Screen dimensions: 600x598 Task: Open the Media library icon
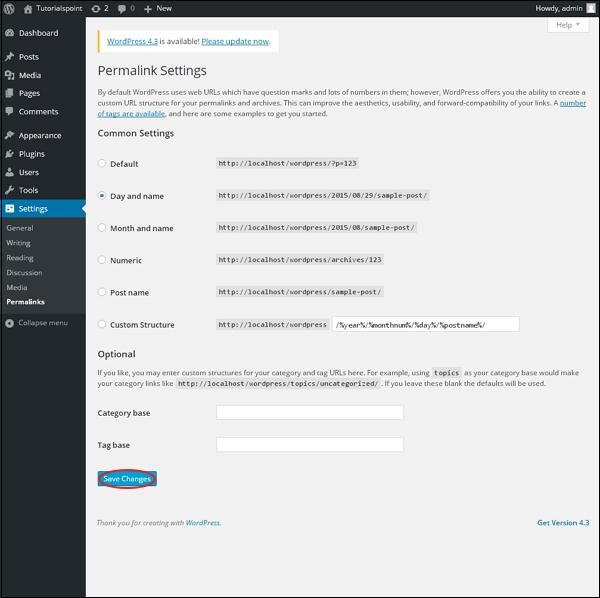tap(9, 75)
